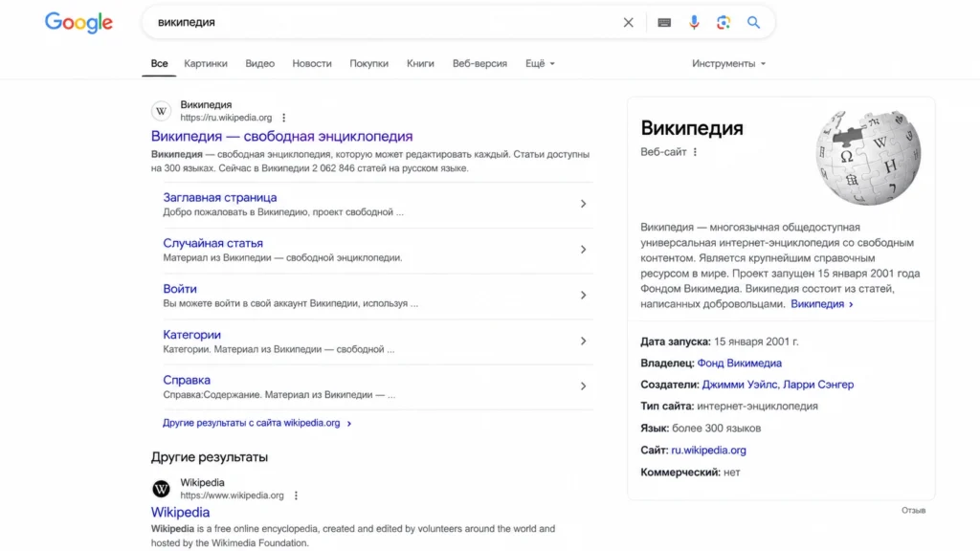The height and width of the screenshot is (551, 980).
Task: Click the black Wikipedia favicon in second result
Action: click(x=161, y=489)
